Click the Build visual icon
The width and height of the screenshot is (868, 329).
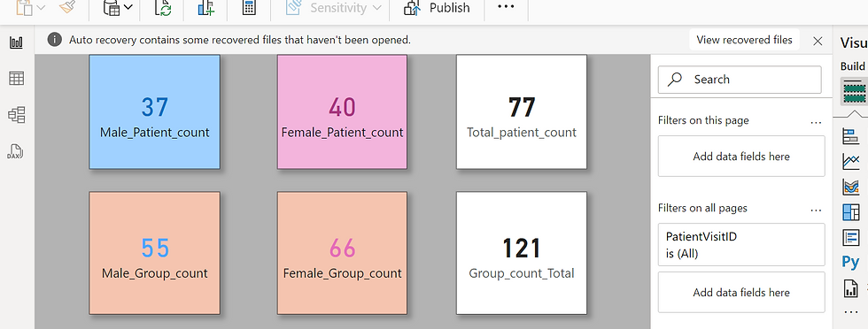pyautogui.click(x=854, y=91)
